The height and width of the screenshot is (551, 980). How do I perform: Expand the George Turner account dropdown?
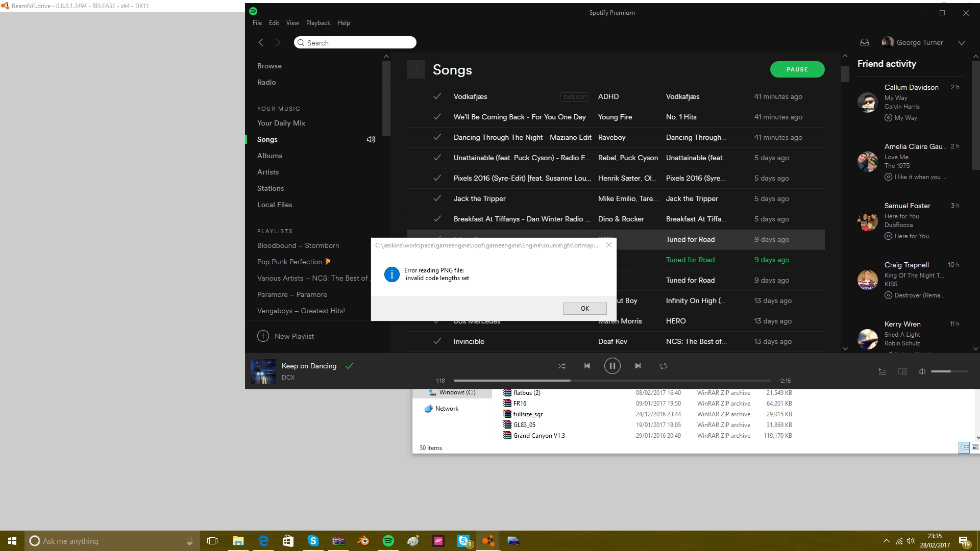962,42
